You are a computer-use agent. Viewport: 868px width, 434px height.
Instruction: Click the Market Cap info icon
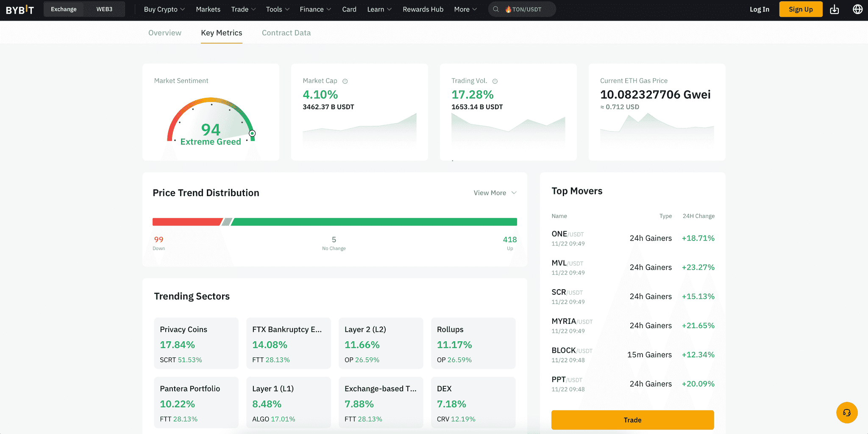(345, 81)
